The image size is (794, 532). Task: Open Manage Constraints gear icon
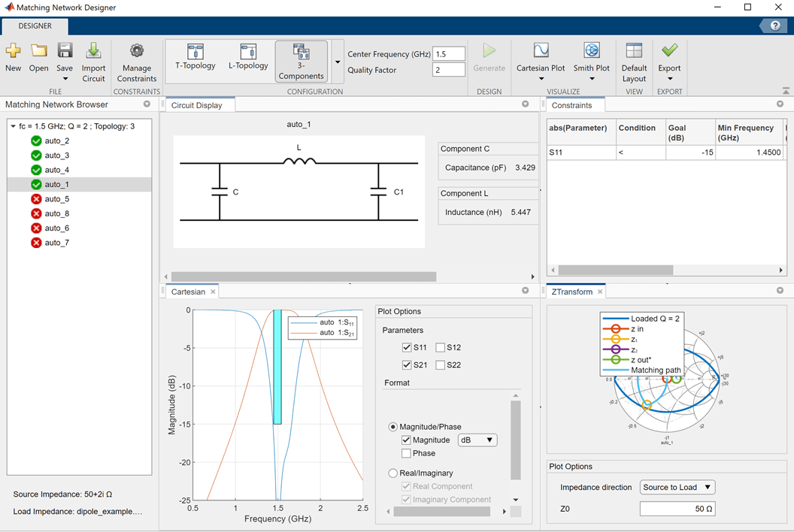[136, 52]
